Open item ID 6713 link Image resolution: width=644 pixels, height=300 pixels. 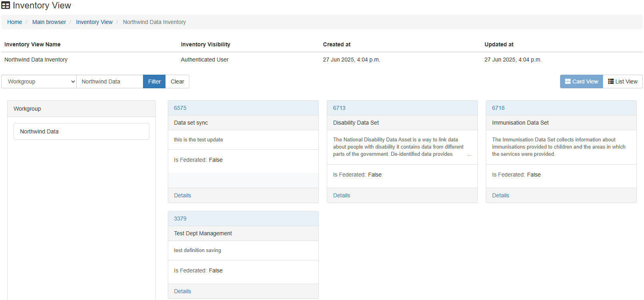(x=339, y=108)
